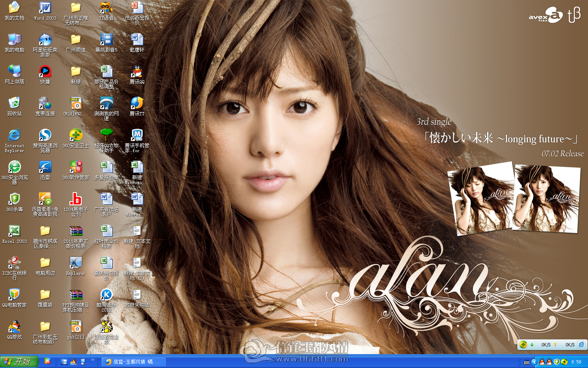
Task: Launch the 快播 player shortcut
Action: point(45,75)
